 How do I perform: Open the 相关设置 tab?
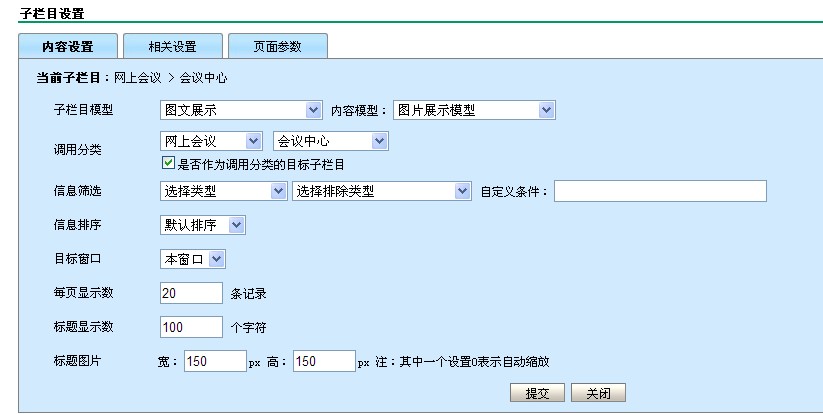pyautogui.click(x=171, y=47)
